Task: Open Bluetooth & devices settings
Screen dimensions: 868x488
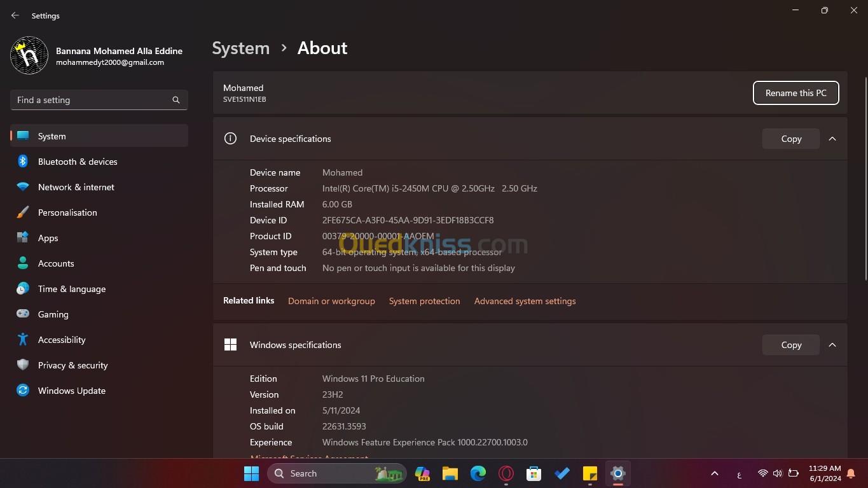Action: coord(99,162)
